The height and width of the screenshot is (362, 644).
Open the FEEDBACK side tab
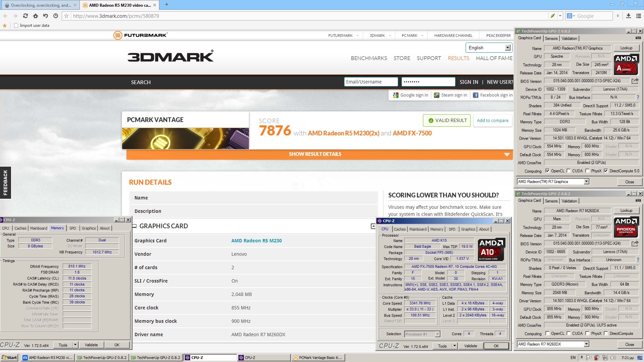tap(5, 183)
